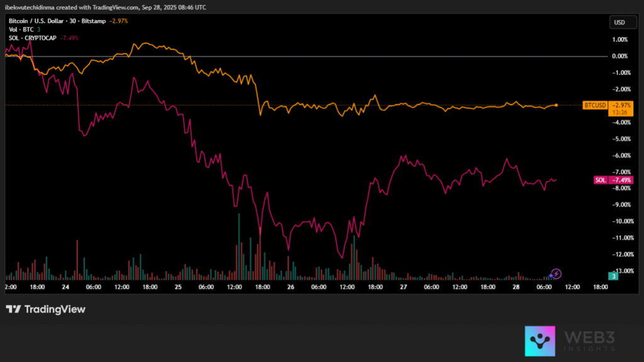Viewport: 644px width, 362px height.
Task: Click the purple lightning bolt event icon
Action: coord(556,273)
